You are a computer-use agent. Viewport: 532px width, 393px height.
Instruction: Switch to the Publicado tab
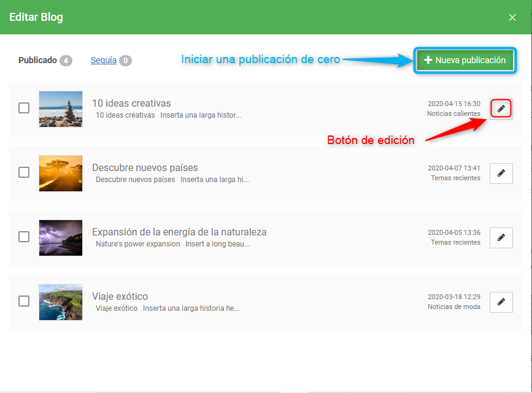pyautogui.click(x=37, y=60)
